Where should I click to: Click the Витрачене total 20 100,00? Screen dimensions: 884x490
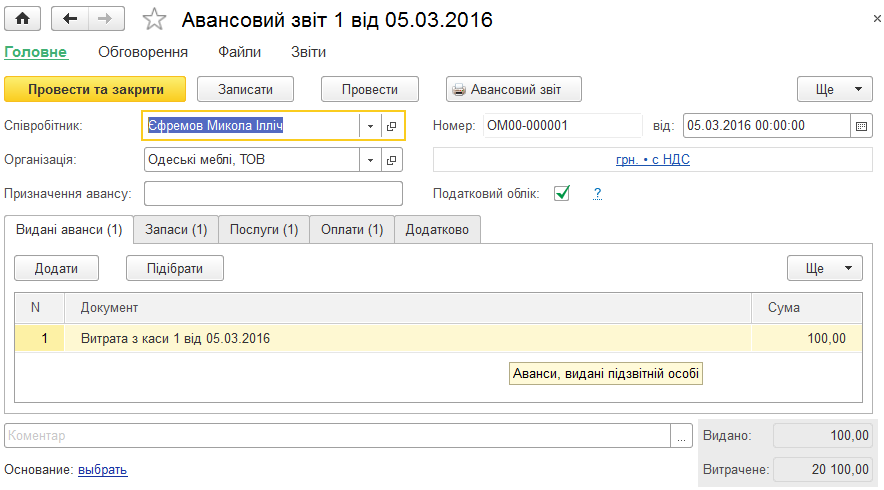[823, 469]
